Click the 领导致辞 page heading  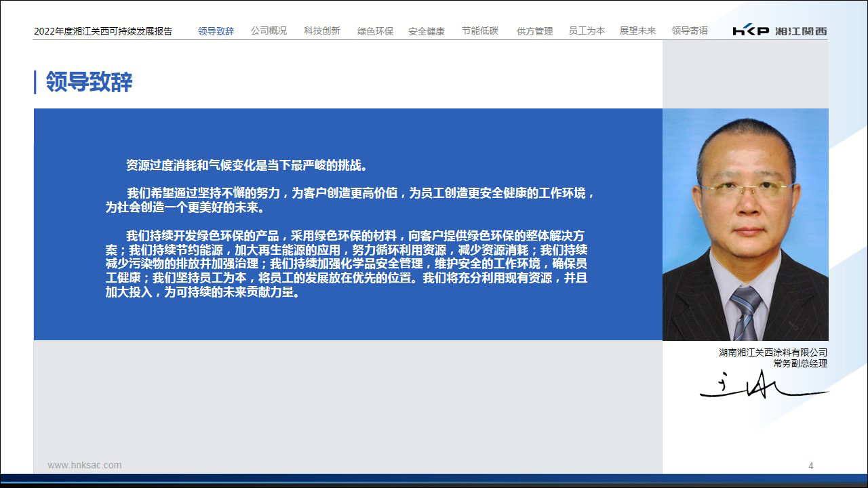[89, 82]
